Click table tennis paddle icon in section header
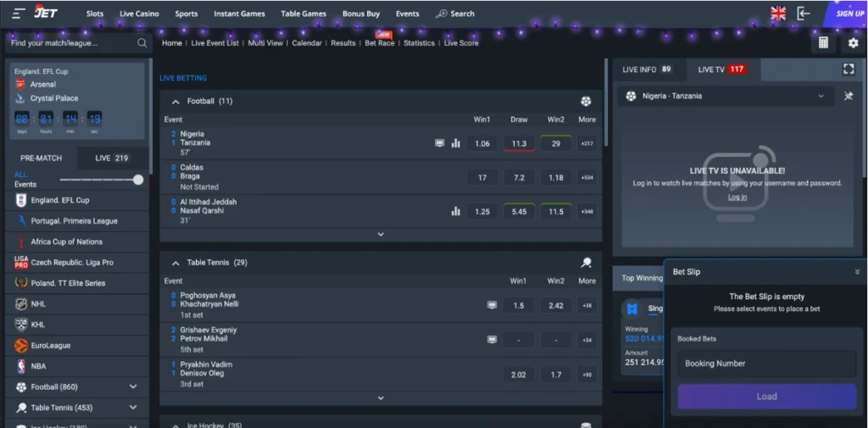This screenshot has height=428, width=868. click(x=586, y=263)
